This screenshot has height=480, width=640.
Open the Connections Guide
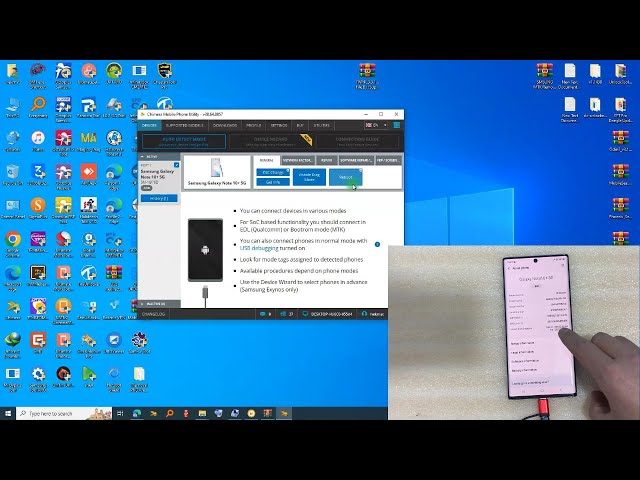tap(357, 142)
